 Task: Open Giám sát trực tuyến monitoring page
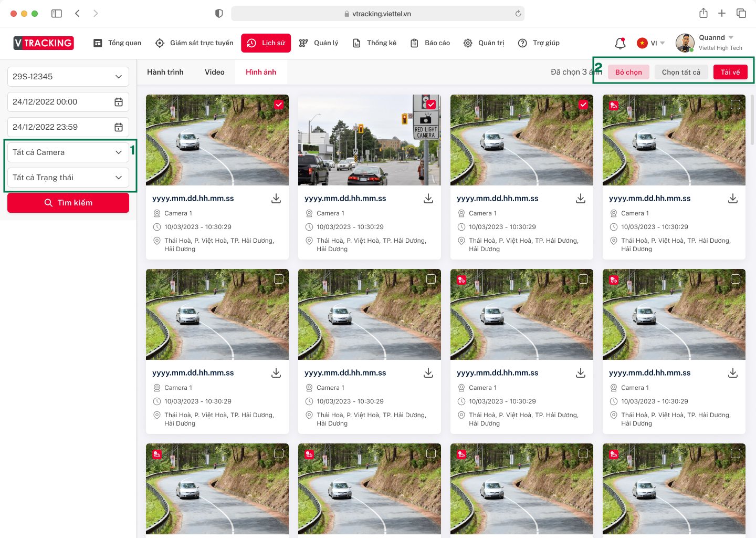click(194, 43)
